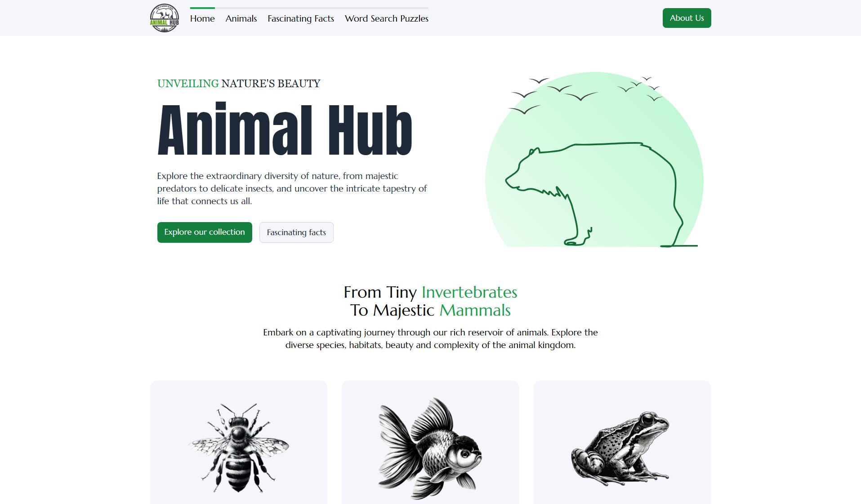Open the Home navigation tab
Image resolution: width=861 pixels, height=504 pixels.
pos(202,18)
